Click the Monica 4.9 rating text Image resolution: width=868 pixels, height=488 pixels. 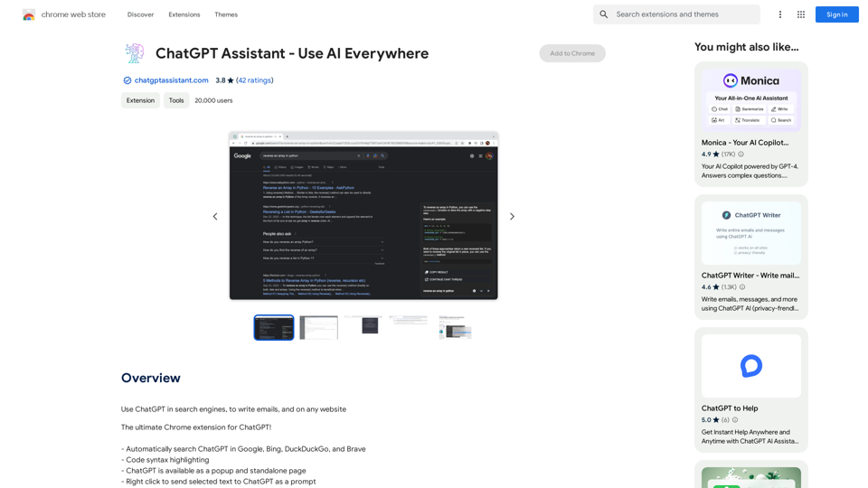711,155
